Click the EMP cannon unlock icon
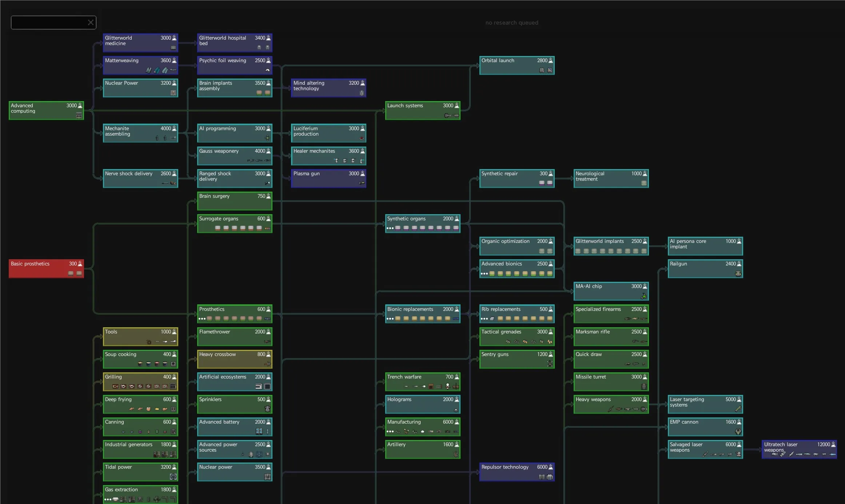This screenshot has width=845, height=504. click(738, 431)
